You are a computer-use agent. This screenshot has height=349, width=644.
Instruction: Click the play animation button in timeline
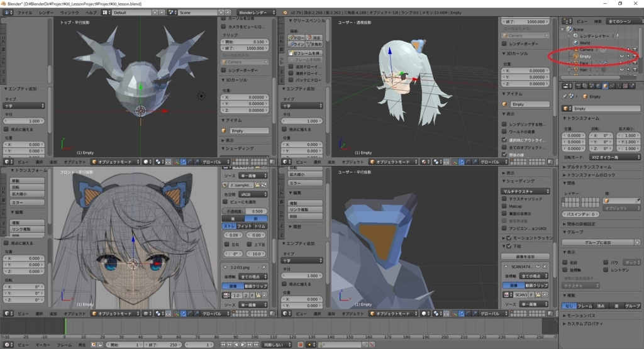click(243, 345)
